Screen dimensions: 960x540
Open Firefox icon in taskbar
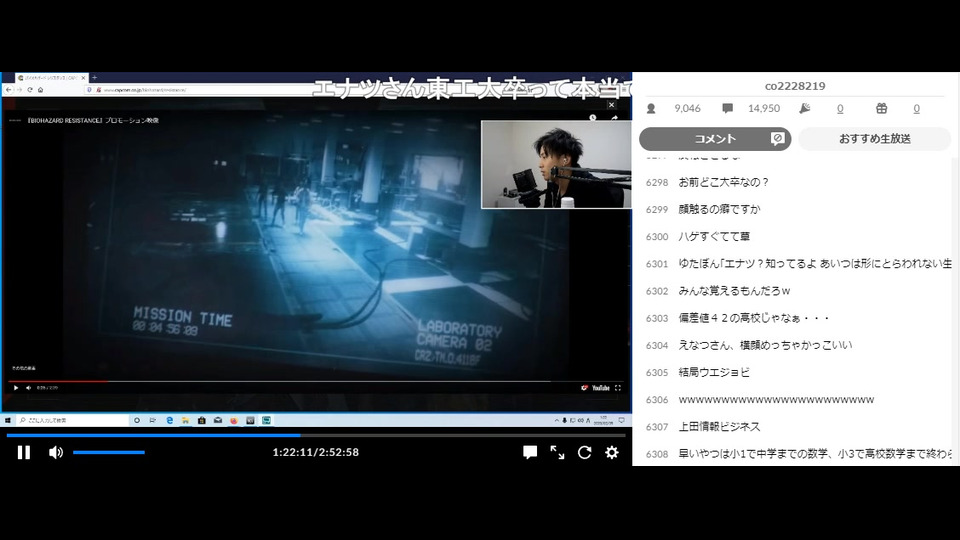(x=234, y=421)
